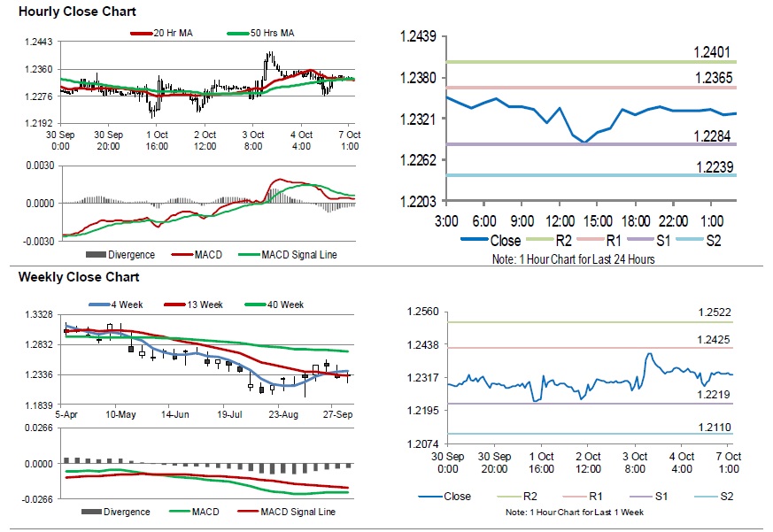Click "MACD Signal Line" in the weekly legend
The width and height of the screenshot is (773, 532).
(298, 512)
